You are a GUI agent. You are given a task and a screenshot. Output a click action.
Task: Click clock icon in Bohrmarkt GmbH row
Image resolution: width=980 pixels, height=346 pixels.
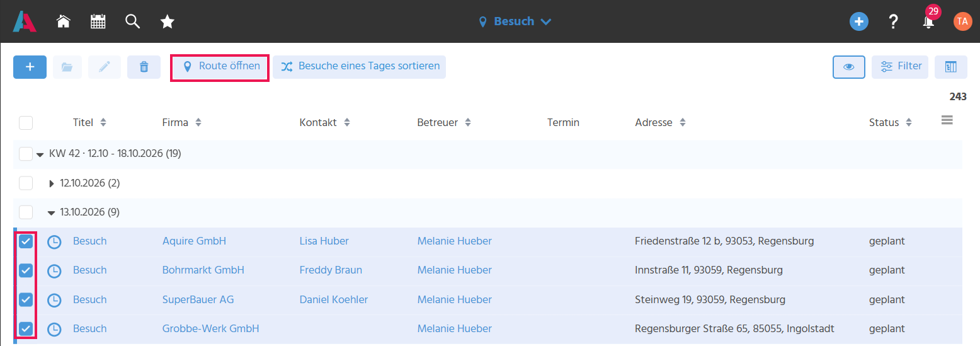coord(55,270)
